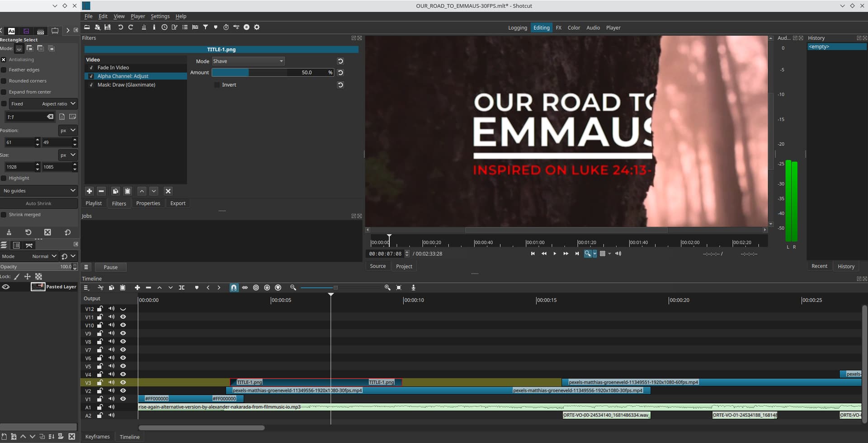Enable Rounded corners checkbox
Image resolution: width=868 pixels, height=443 pixels.
[4, 81]
